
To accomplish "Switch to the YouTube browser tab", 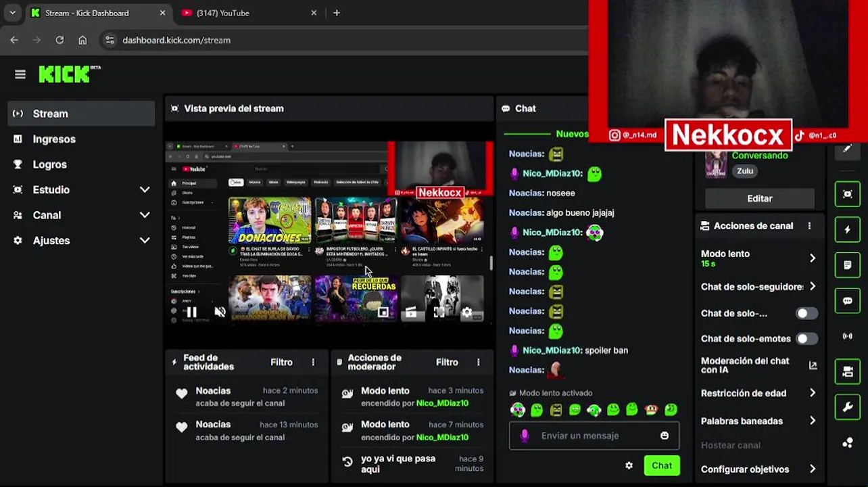I will 247,13.
